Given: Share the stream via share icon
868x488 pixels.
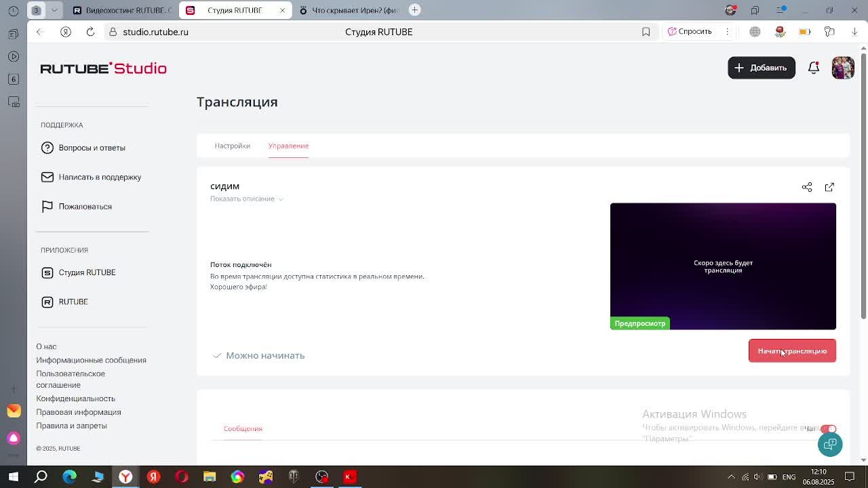Looking at the screenshot, I should pyautogui.click(x=807, y=187).
